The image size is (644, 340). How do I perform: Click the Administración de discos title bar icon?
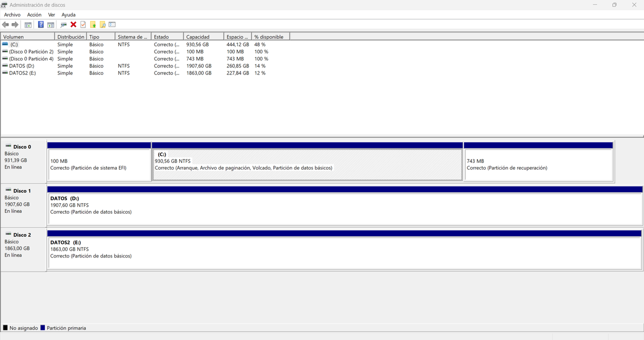tap(5, 5)
